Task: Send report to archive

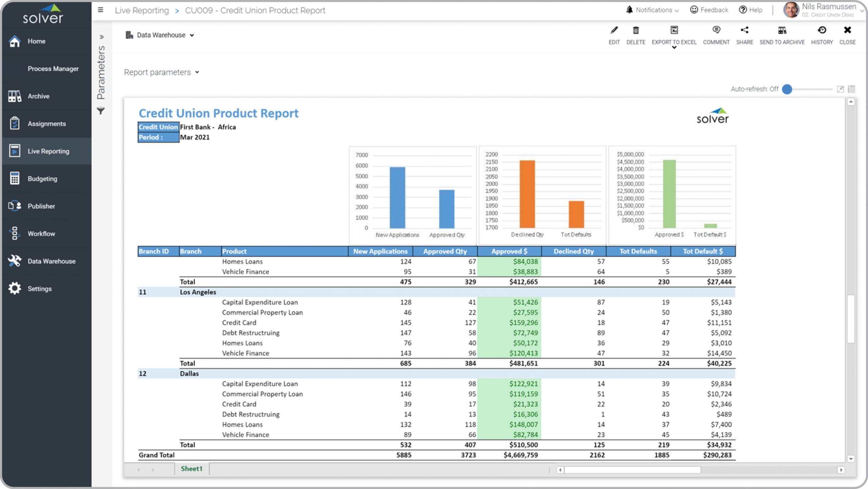Action: click(x=782, y=31)
